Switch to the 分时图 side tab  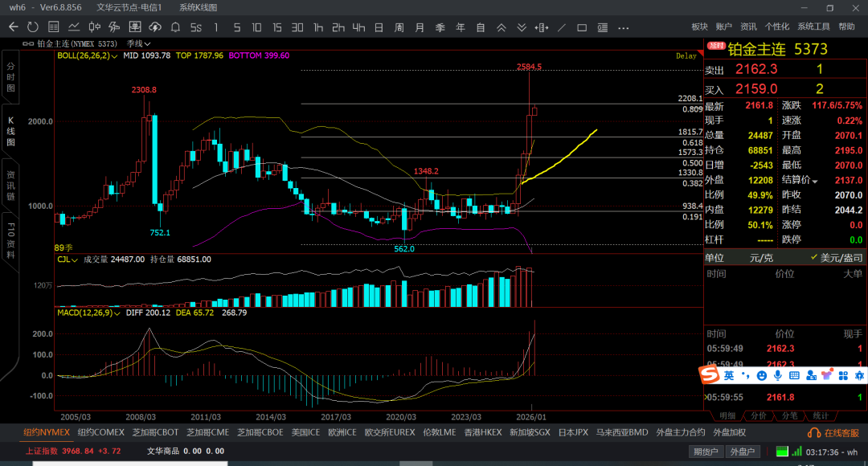(x=11, y=76)
